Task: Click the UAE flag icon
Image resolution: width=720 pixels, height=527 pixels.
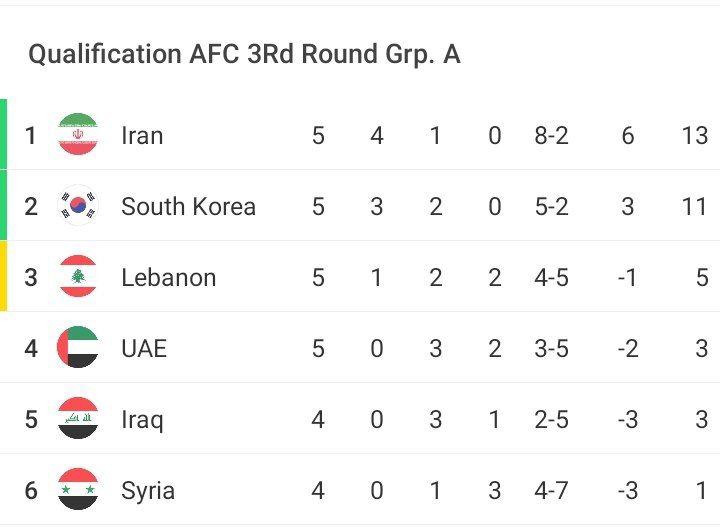Action: 78,348
